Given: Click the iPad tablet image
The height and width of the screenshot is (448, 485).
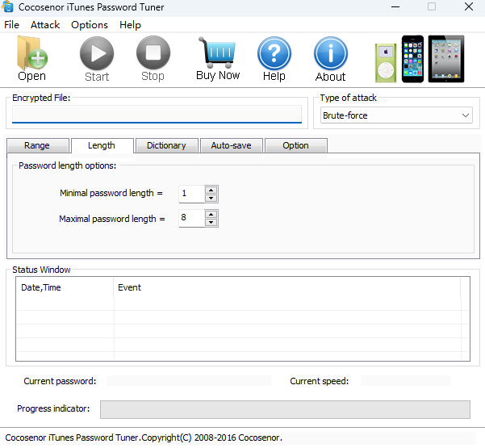Looking at the screenshot, I should pos(446,59).
